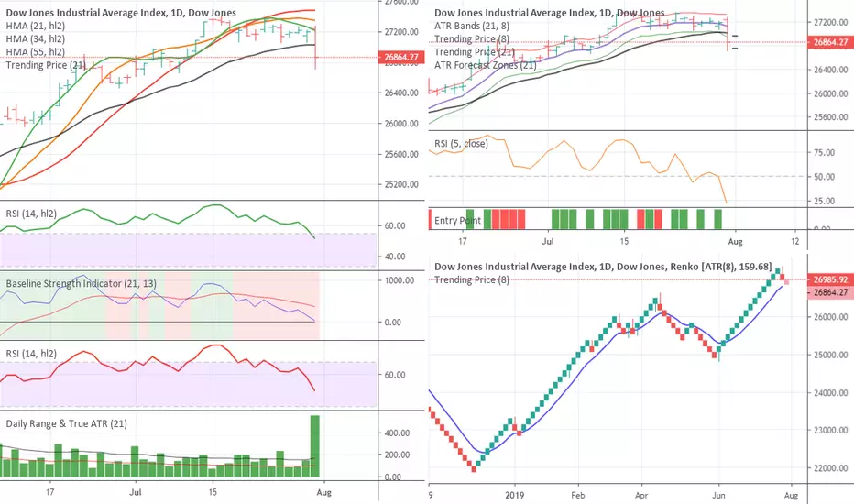Click the 26864.27 price tag on Renko chart

(x=830, y=292)
